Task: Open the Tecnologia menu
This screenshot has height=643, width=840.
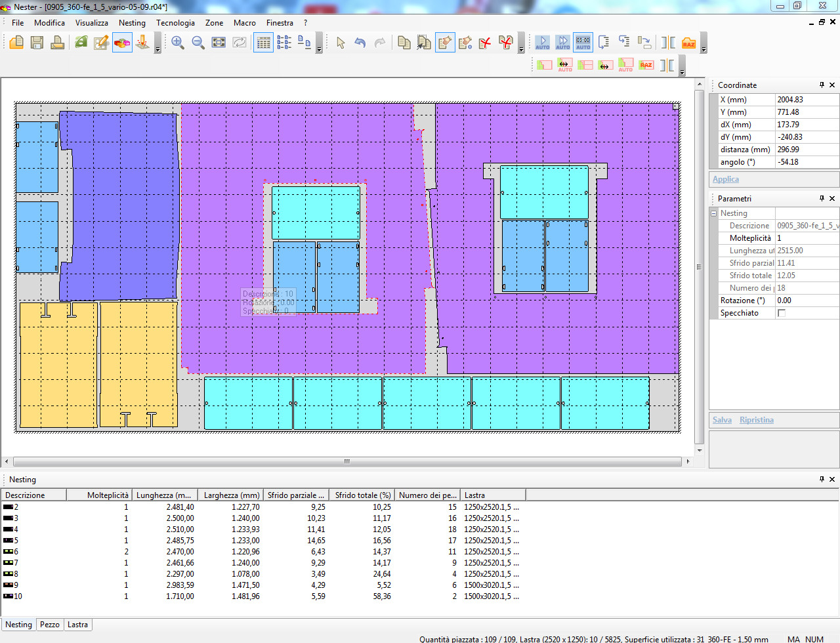Action: (175, 22)
